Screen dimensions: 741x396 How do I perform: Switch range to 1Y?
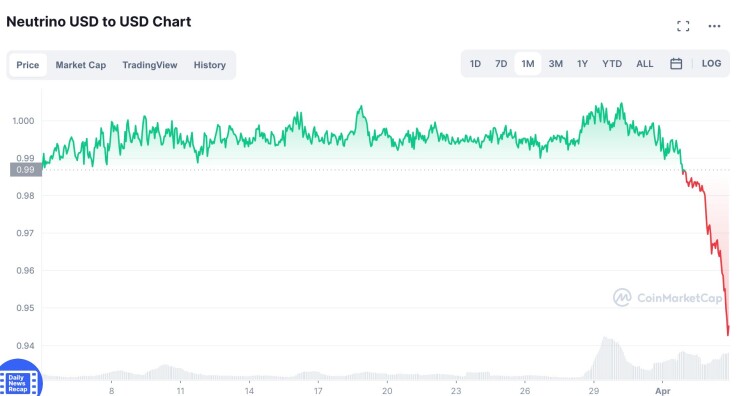point(582,64)
